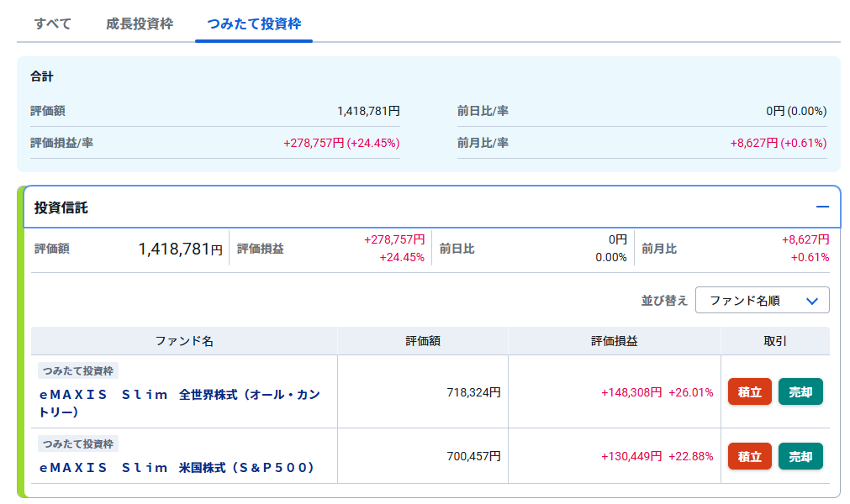
Task: Open the 成長投資枠 tab
Action: (x=140, y=24)
